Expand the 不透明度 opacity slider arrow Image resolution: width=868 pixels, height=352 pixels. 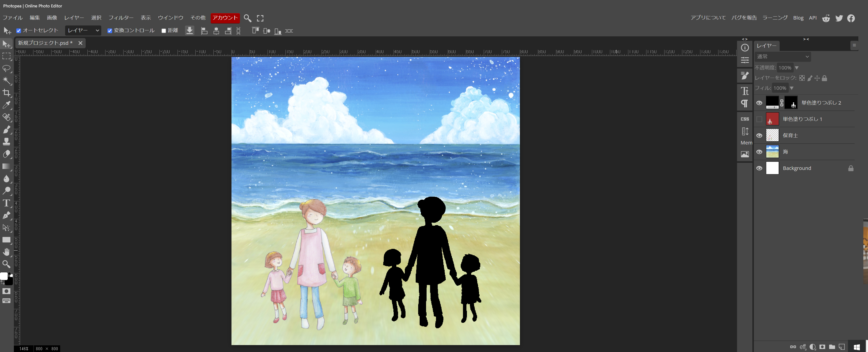tap(796, 68)
